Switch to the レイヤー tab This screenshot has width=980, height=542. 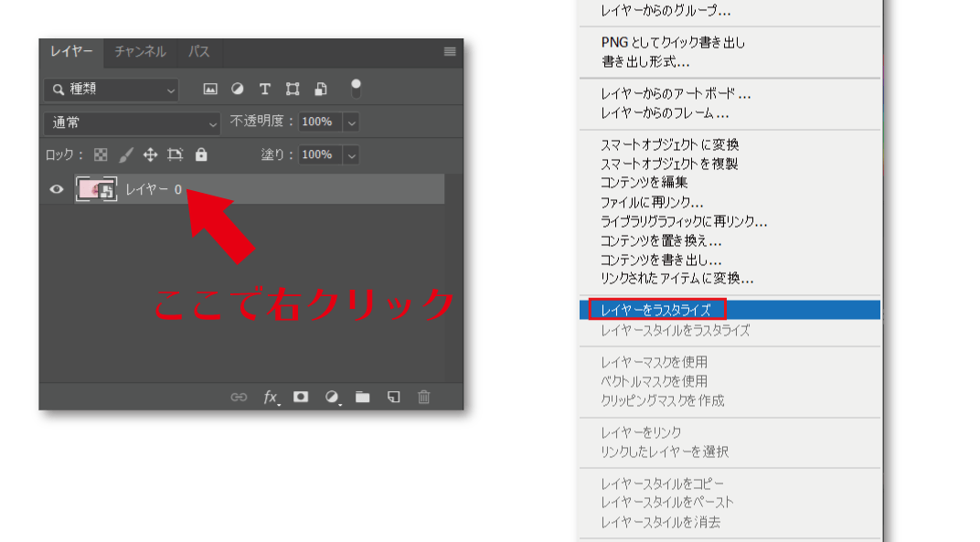coord(71,52)
